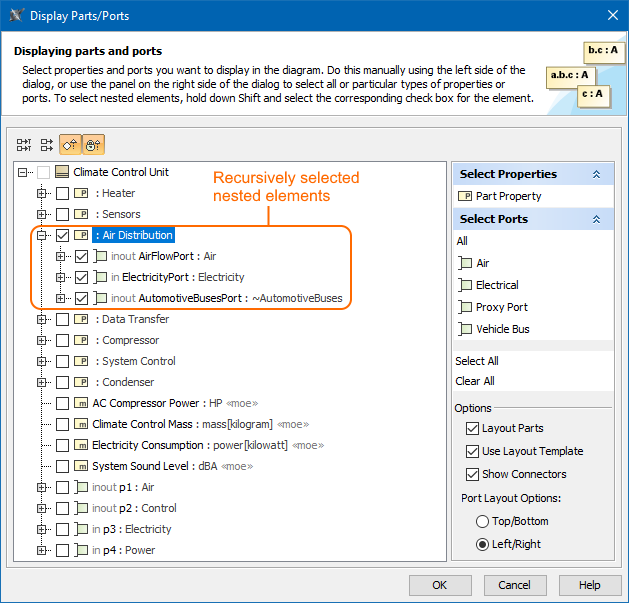Viewport: 629px width, 603px height.
Task: Expand the Sensors tree node
Action: point(41,214)
